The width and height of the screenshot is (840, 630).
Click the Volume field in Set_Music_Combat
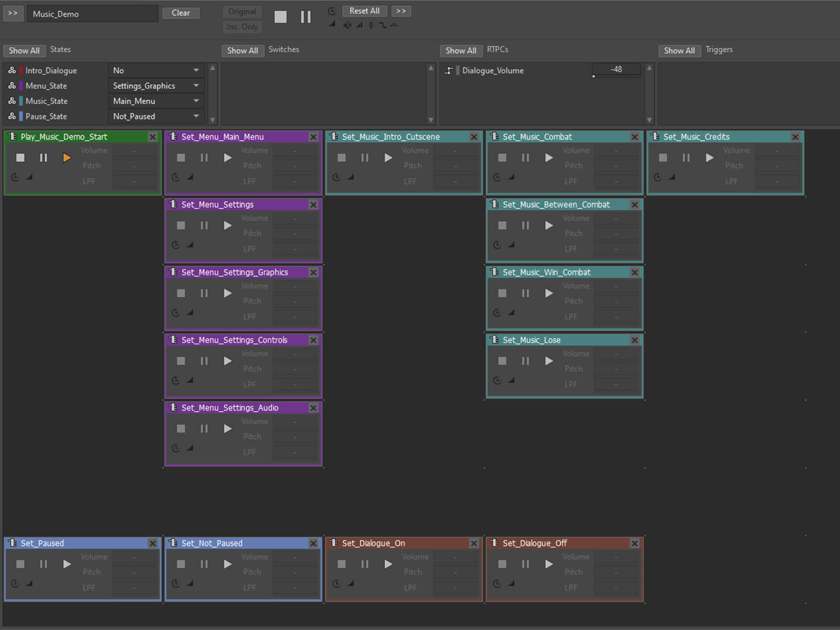(616, 151)
